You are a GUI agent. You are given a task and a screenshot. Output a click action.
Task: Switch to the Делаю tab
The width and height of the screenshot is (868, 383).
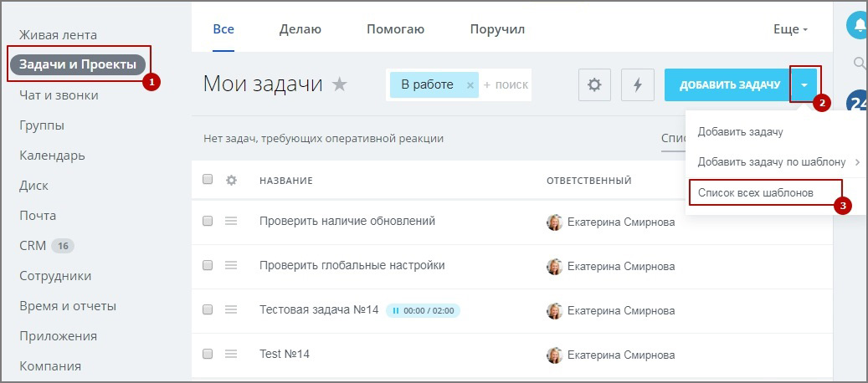(300, 29)
